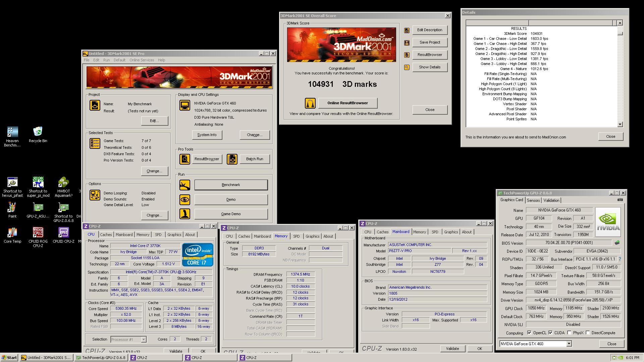Click the Demo eye icon
Screen dimensions: 644x362
184,200
